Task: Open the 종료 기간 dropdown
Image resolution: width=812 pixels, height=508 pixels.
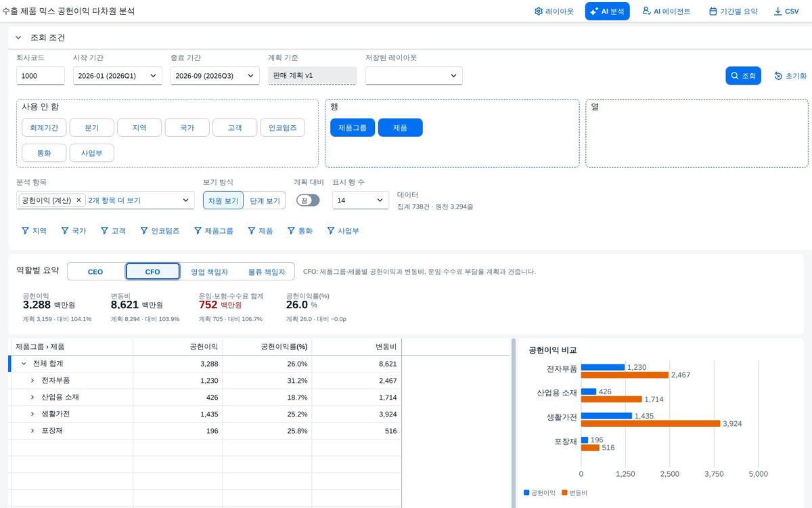Action: click(215, 76)
